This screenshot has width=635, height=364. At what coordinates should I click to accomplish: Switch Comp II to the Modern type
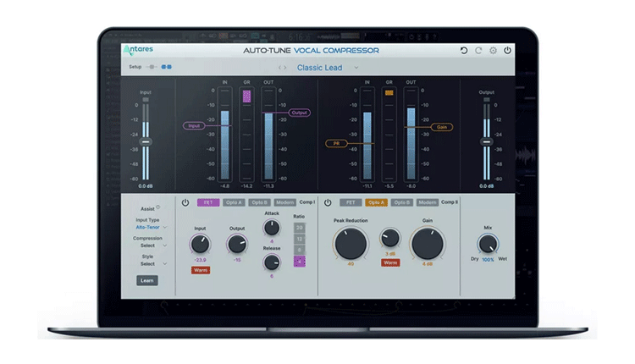pos(427,202)
